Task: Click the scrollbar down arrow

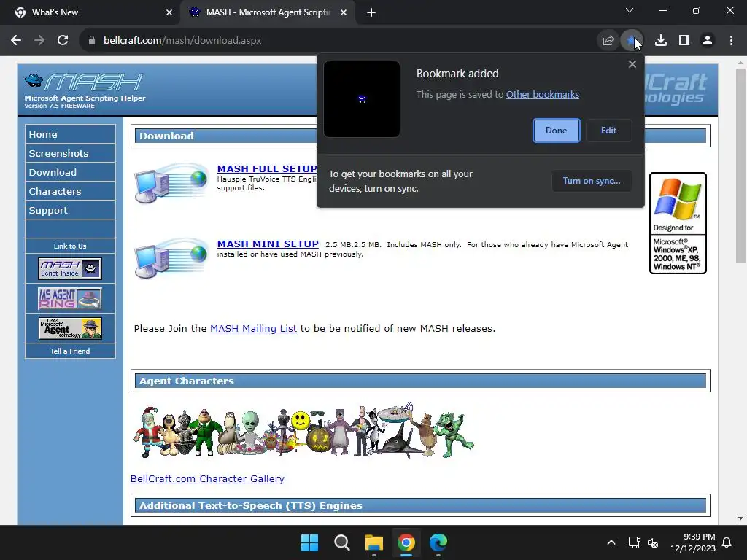Action: click(740, 518)
